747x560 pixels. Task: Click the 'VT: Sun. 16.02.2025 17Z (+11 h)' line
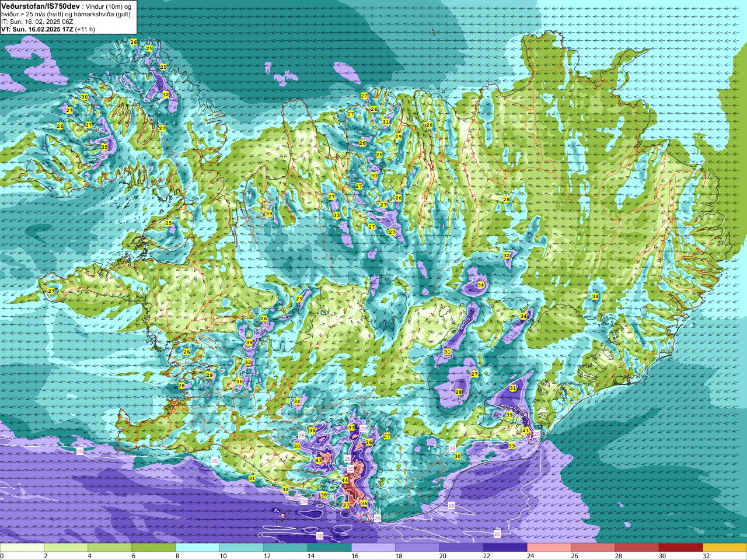click(48, 29)
